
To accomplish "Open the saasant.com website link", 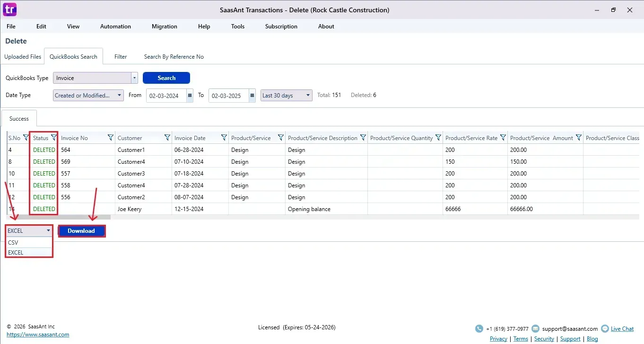I will (38, 335).
